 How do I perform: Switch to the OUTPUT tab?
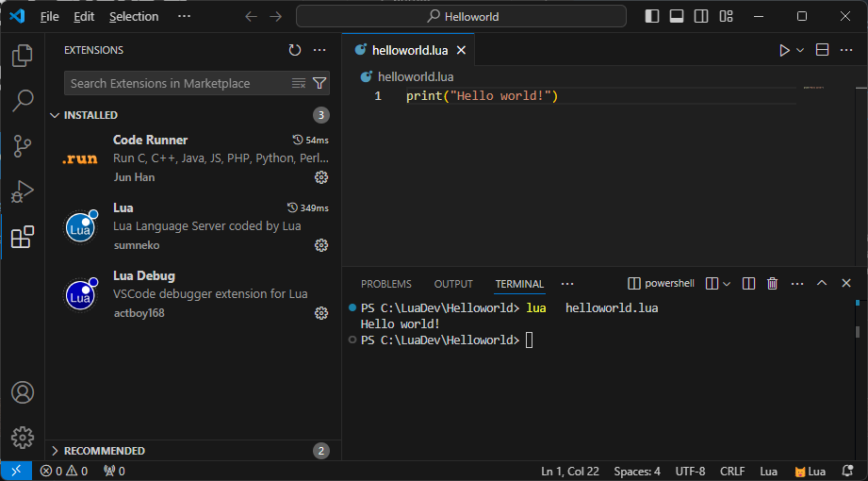tap(453, 284)
